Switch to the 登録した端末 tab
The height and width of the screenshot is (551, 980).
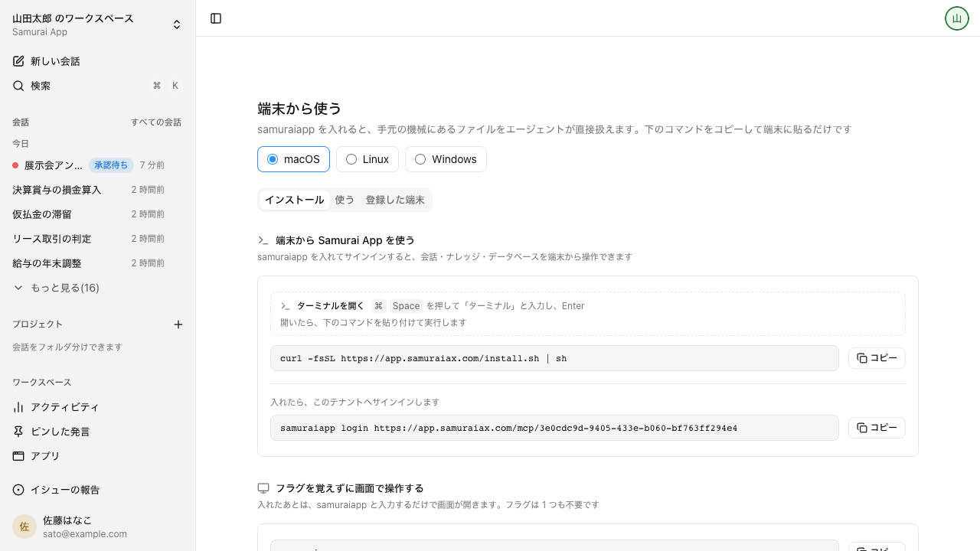point(395,200)
